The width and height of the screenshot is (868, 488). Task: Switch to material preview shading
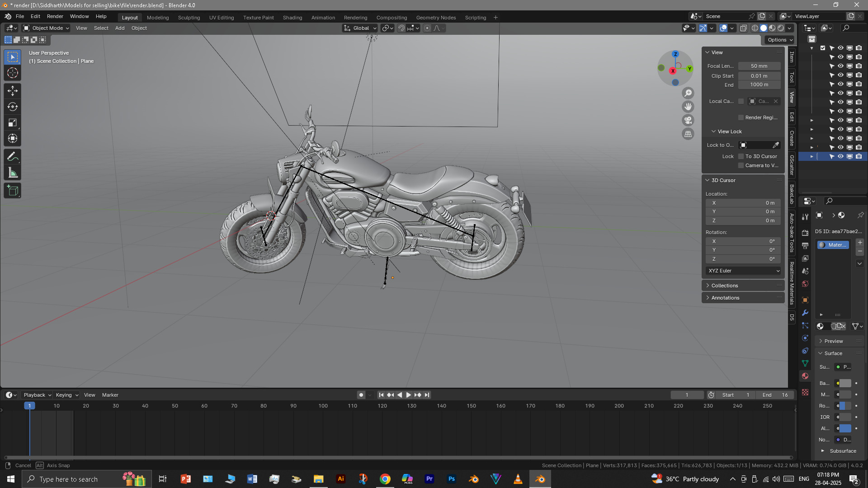pyautogui.click(x=772, y=28)
